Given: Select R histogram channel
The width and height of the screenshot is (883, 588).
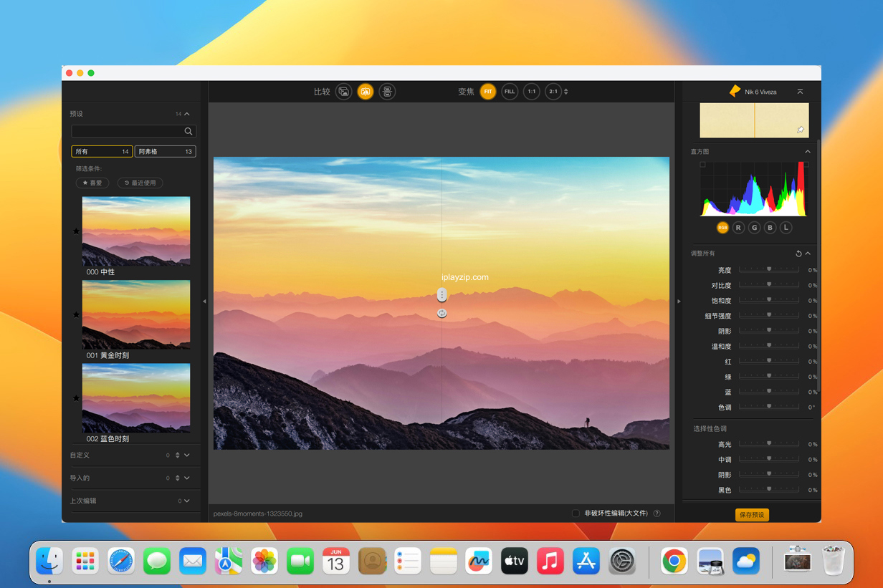Looking at the screenshot, I should coord(738,228).
